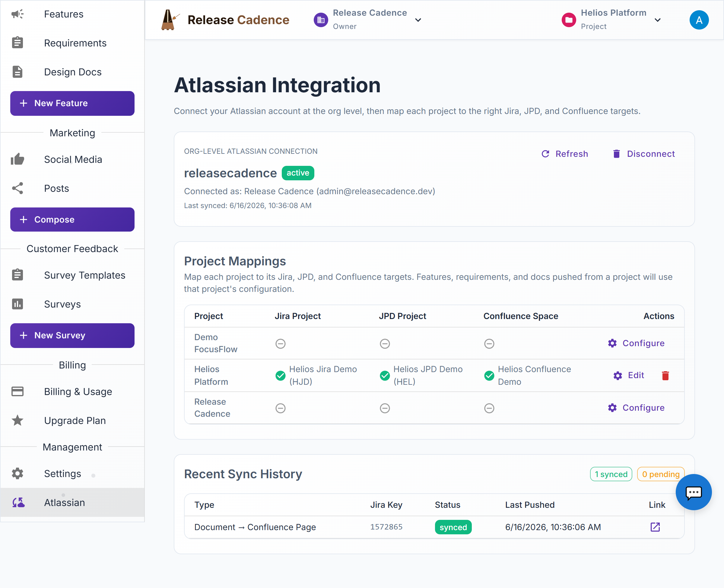This screenshot has height=588, width=724.
Task: Start a New Survey
Action: pos(72,335)
